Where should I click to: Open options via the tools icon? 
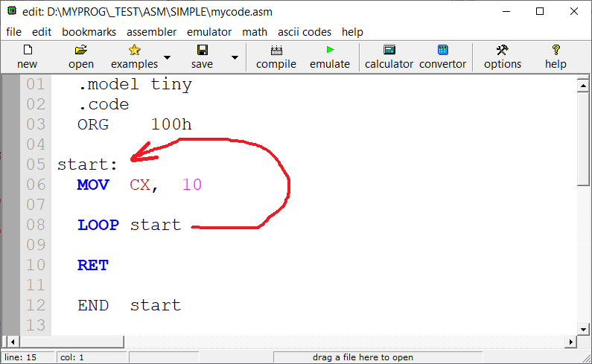(502, 50)
